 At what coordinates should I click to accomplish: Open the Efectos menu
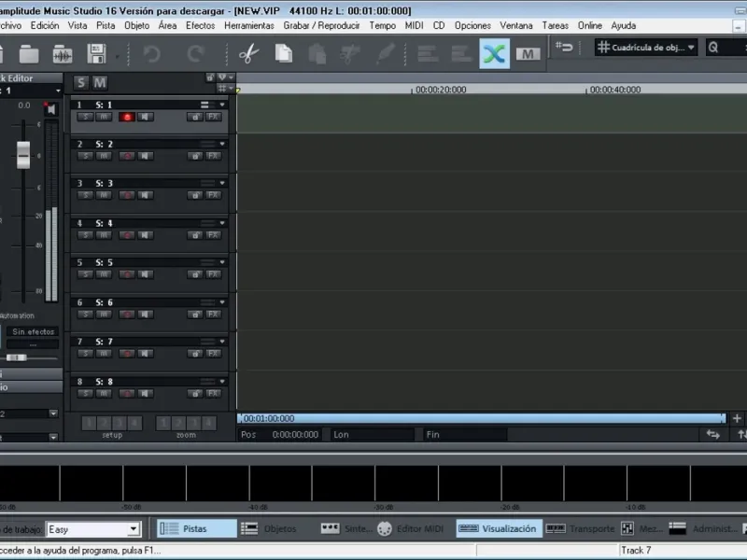(200, 26)
